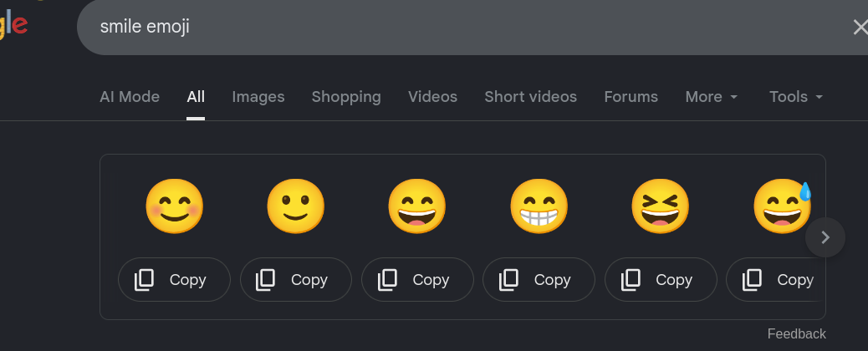The image size is (868, 351).
Task: Switch to AI Mode tab
Action: [x=130, y=97]
